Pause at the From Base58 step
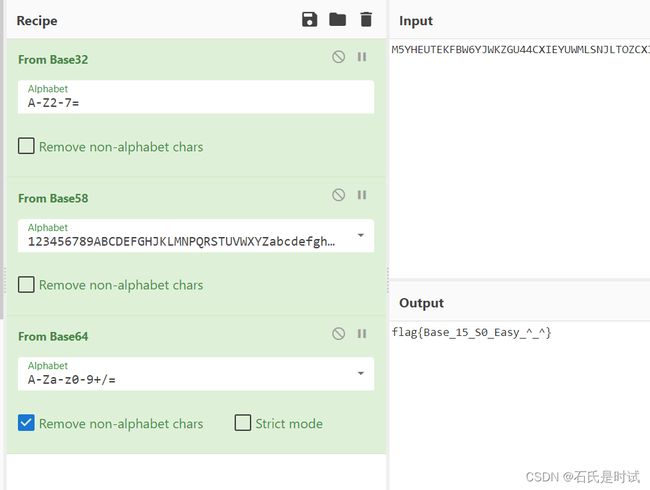Image resolution: width=650 pixels, height=490 pixels. click(362, 195)
